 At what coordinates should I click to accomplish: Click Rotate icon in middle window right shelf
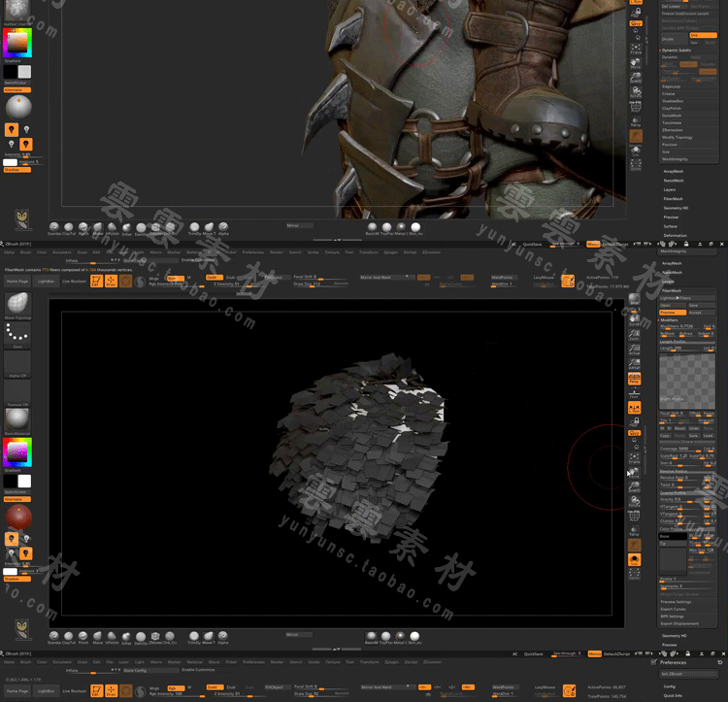coord(634,501)
